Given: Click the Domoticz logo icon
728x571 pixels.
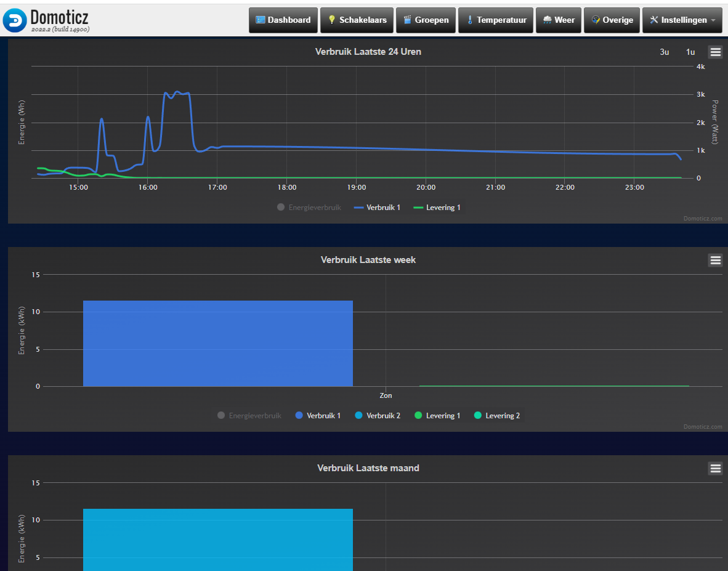Looking at the screenshot, I should coord(15,20).
